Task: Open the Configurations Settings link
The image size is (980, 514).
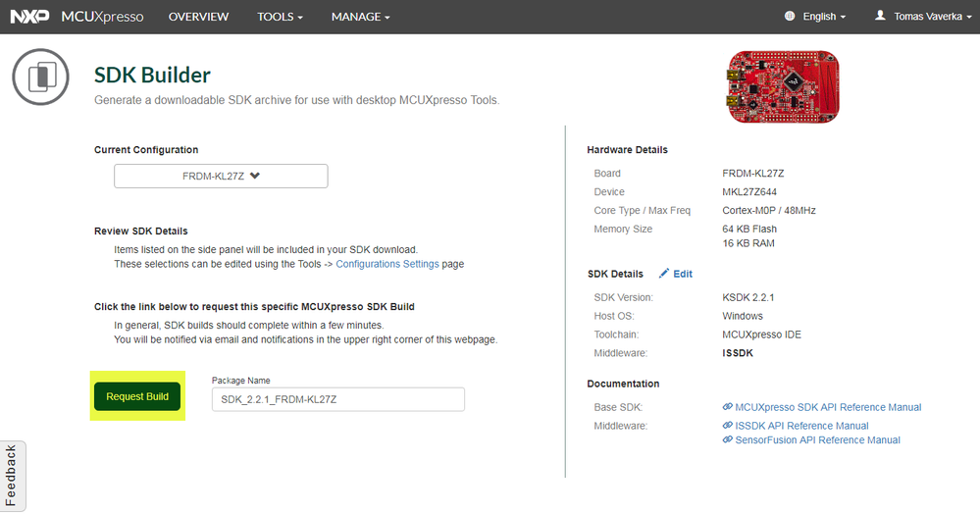Action: tap(387, 264)
